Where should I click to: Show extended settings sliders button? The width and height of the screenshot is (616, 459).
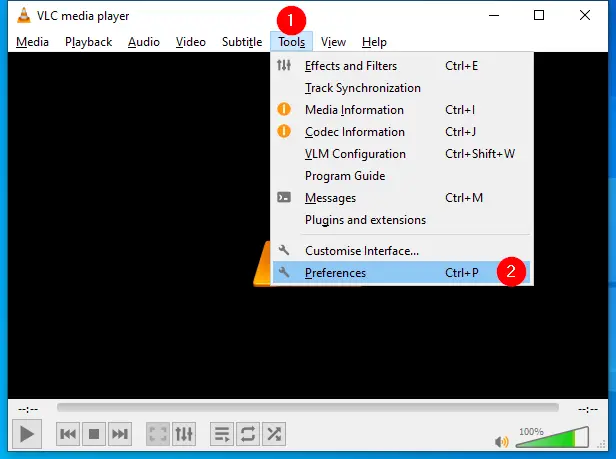[x=184, y=434]
